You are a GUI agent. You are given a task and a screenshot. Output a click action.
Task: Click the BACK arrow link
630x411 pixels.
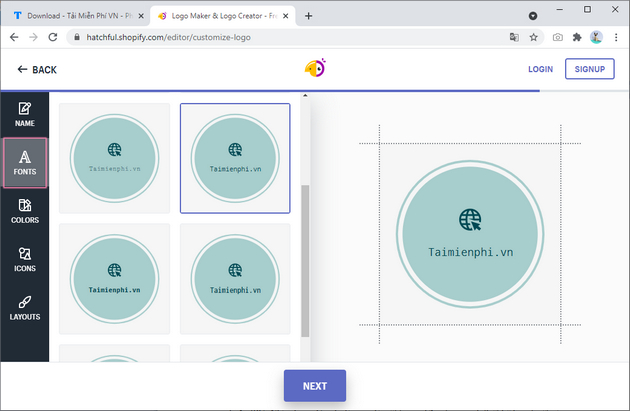tap(37, 69)
